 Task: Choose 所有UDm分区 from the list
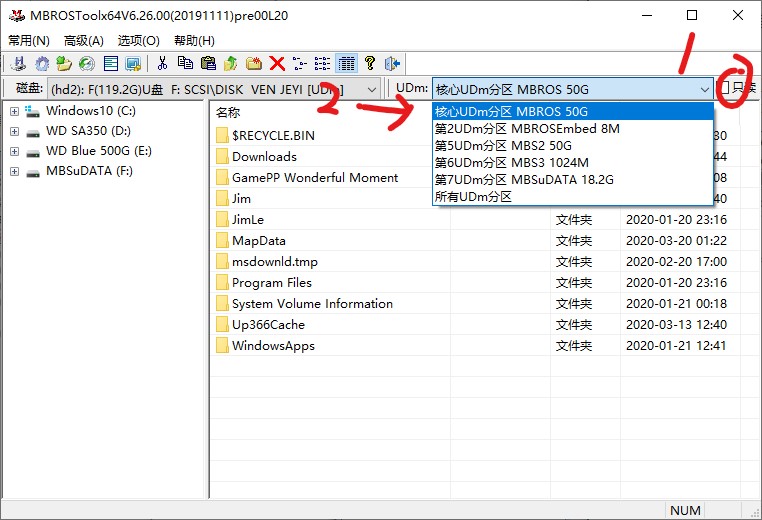coord(473,197)
